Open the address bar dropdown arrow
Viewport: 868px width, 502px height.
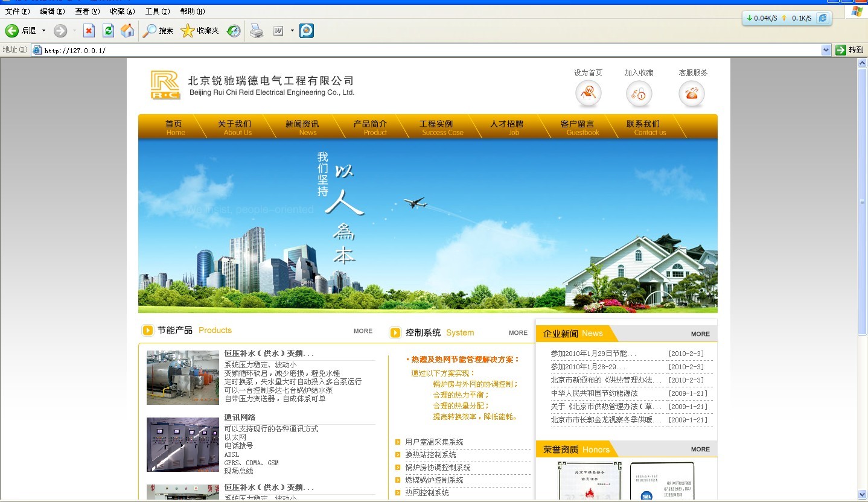pyautogui.click(x=826, y=50)
